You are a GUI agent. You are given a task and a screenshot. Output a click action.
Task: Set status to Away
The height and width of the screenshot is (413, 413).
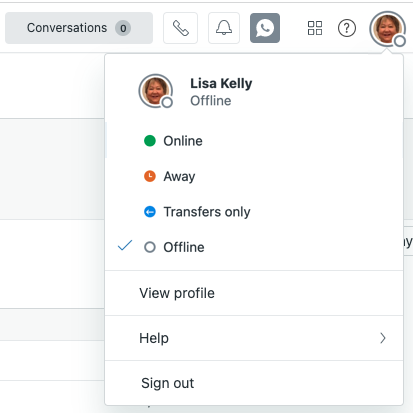point(254,176)
